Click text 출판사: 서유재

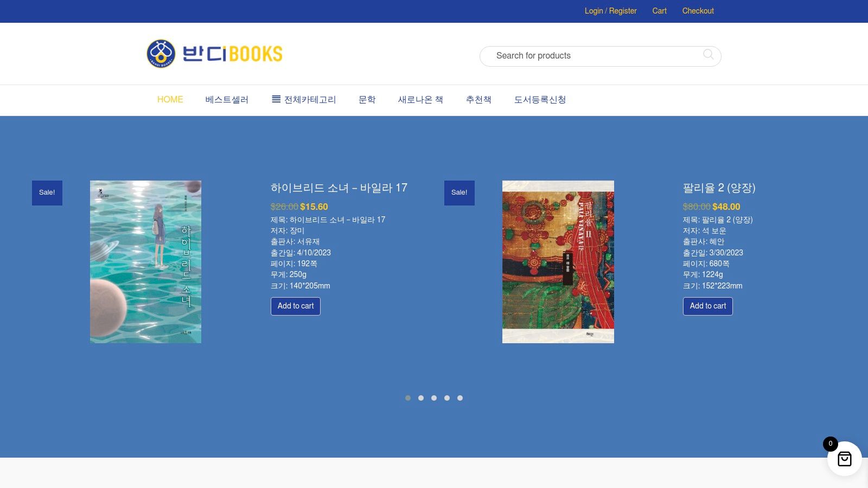(x=295, y=242)
